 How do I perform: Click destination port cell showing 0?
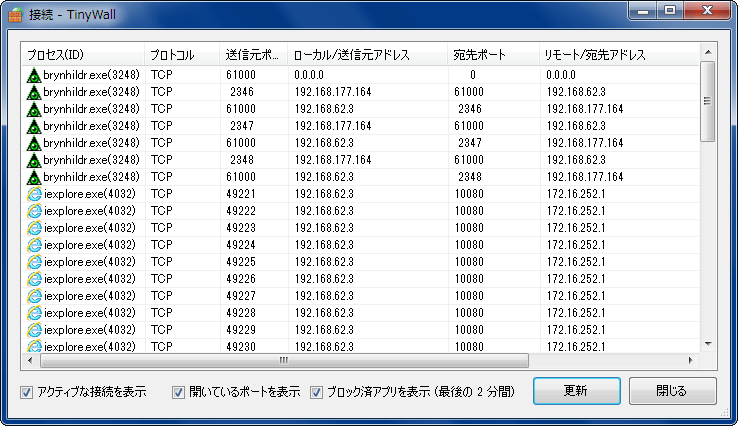coord(473,75)
